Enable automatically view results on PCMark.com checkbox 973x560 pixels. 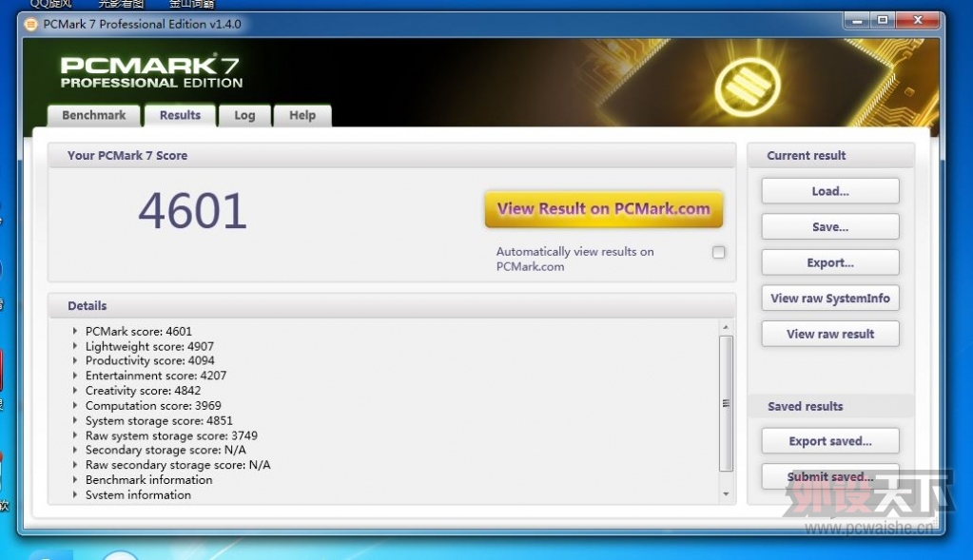(719, 252)
